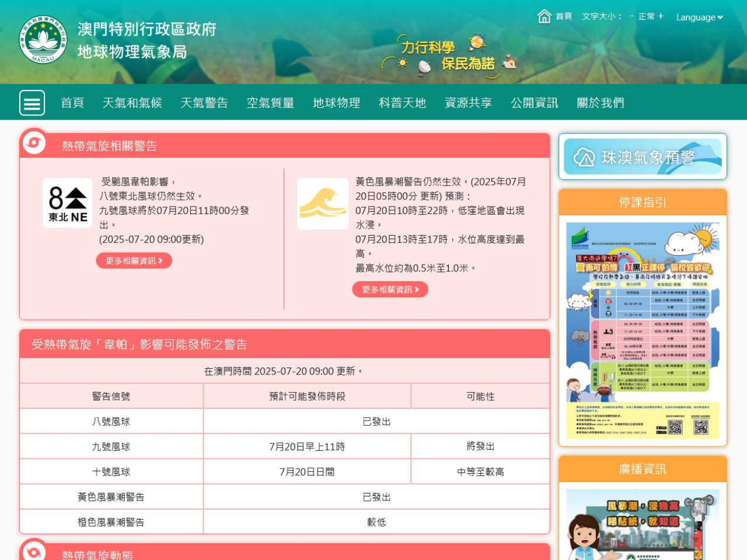
Task: Click the 受熱帶氣旋「韋帕」影響可能發佈之警告 heading
Action: pos(139,344)
